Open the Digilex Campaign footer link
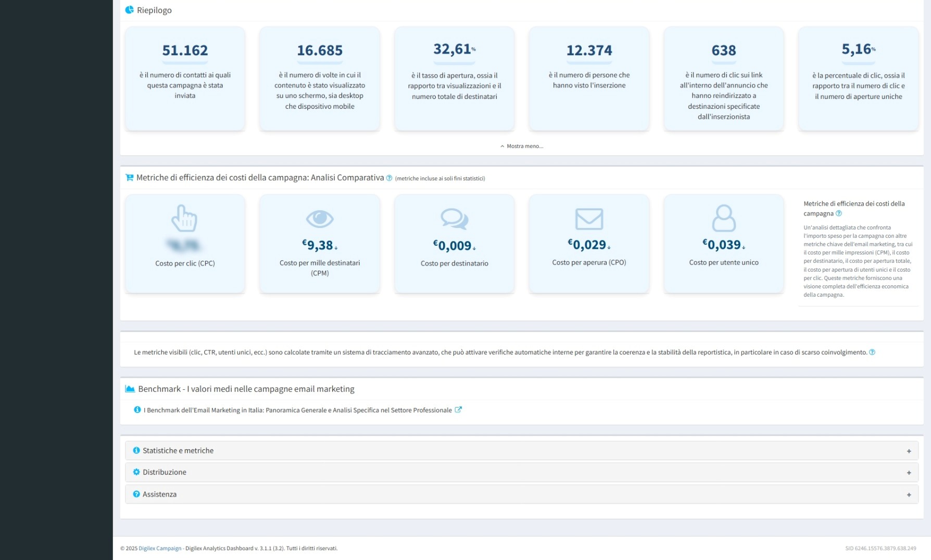 coord(160,548)
